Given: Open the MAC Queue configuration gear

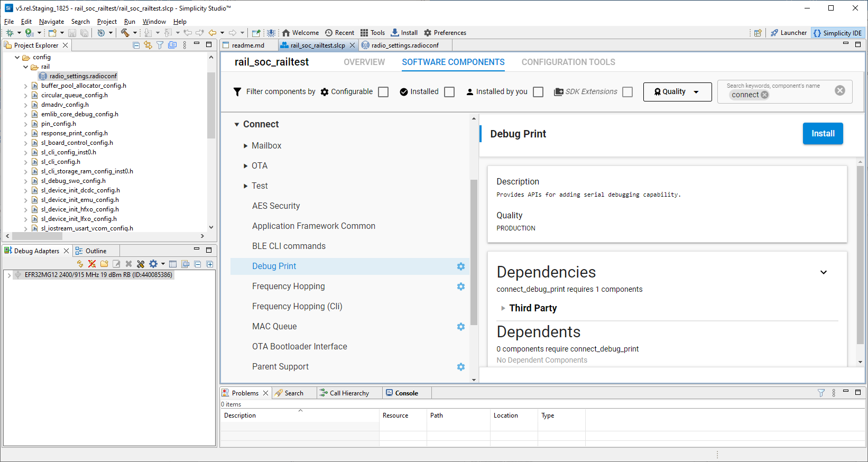Looking at the screenshot, I should tap(461, 327).
